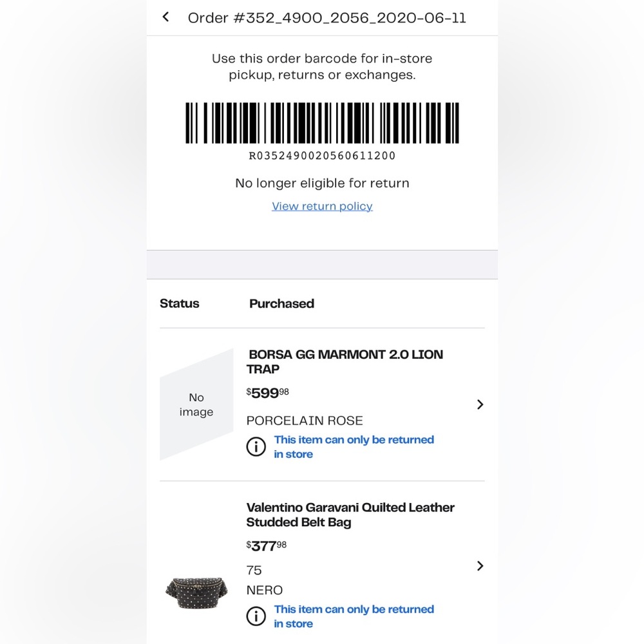Viewport: 644px width, 644px height.
Task: Click info icon under NERO
Action: point(256,616)
